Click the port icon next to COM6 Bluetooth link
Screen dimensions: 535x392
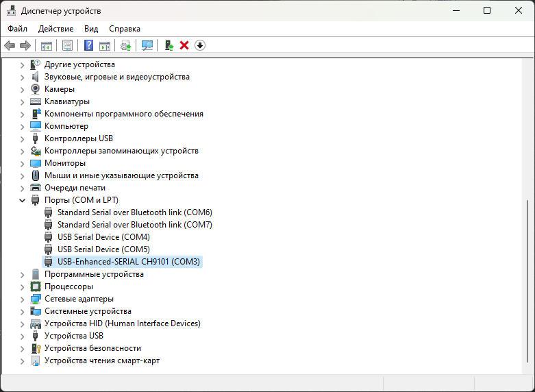point(49,212)
